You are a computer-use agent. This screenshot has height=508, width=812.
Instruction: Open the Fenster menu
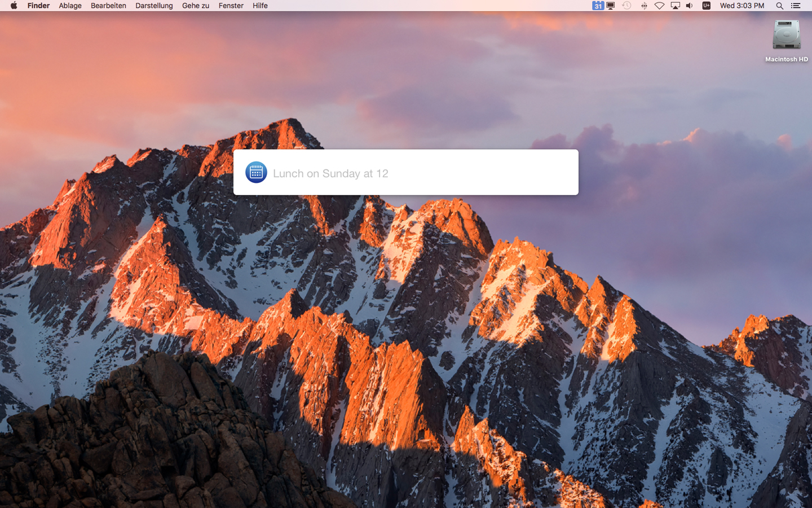click(x=231, y=6)
